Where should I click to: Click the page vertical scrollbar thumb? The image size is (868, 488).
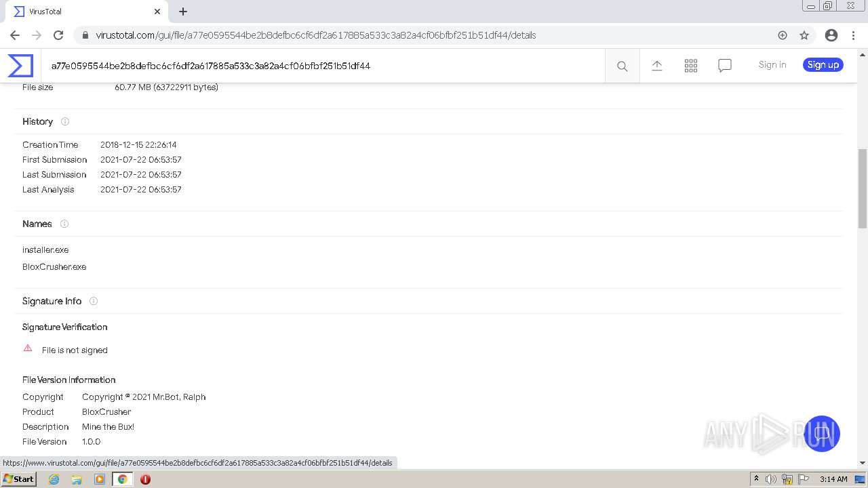pyautogui.click(x=863, y=188)
